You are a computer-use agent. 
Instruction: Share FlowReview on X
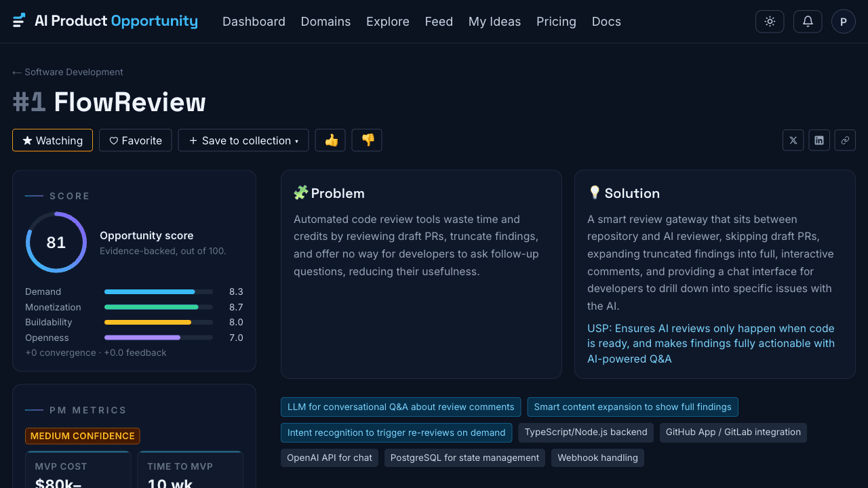[x=793, y=140]
